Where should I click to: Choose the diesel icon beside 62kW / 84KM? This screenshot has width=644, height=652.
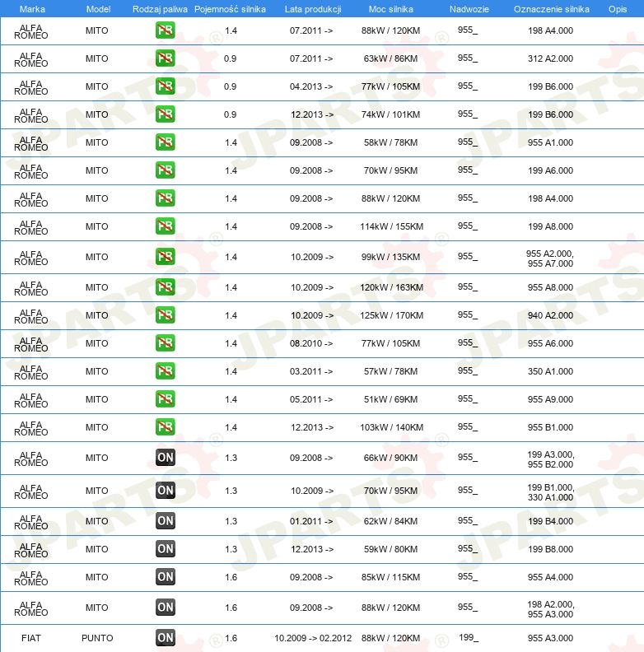click(165, 521)
